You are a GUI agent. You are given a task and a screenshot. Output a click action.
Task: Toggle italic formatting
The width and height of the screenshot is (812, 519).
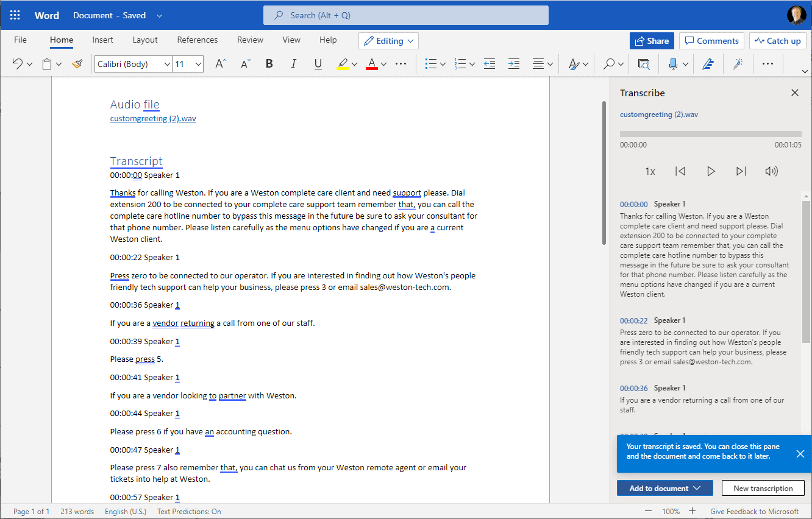293,63
